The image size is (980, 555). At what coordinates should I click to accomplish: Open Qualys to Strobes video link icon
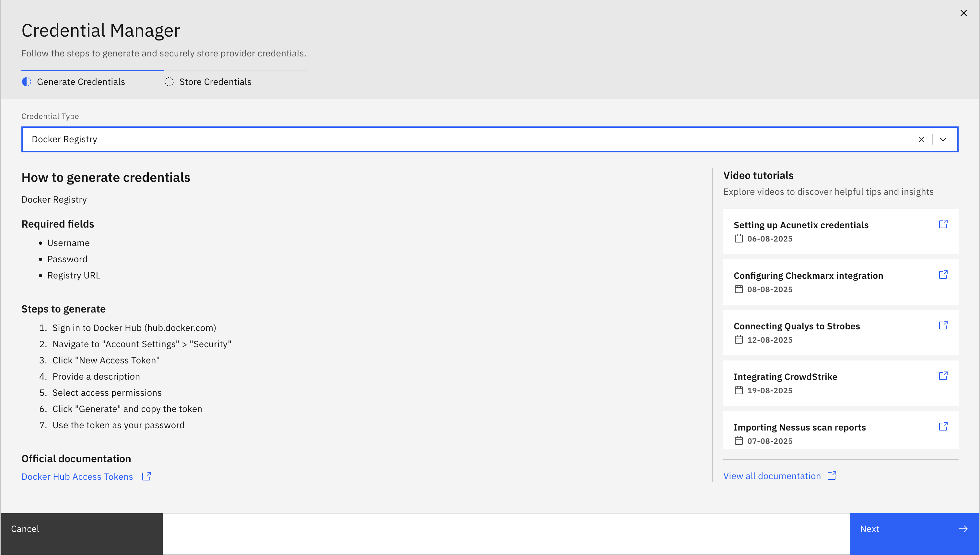coord(943,325)
